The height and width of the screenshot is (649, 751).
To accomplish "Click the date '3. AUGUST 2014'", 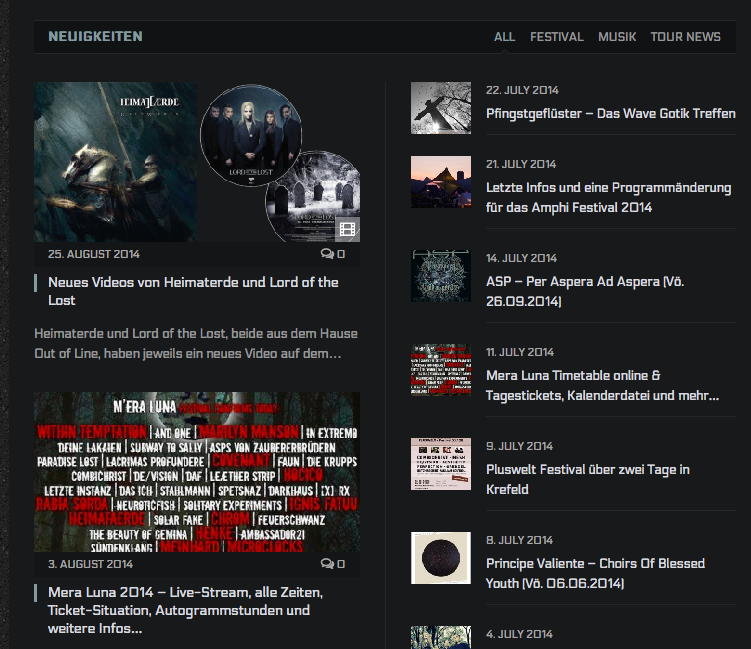I will point(91,564).
